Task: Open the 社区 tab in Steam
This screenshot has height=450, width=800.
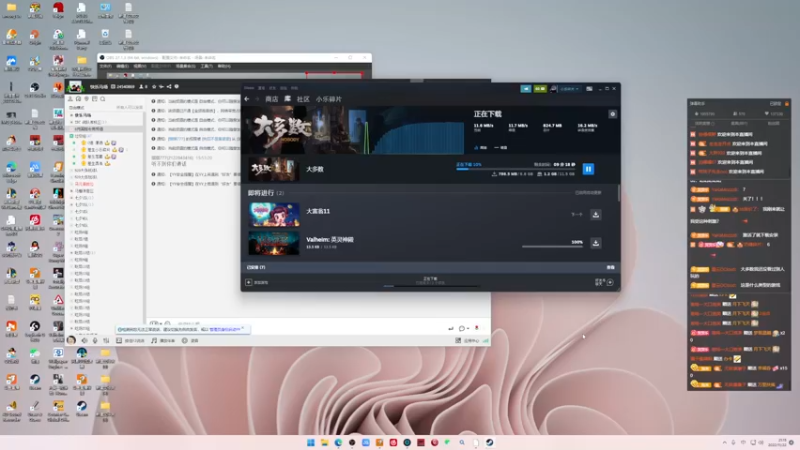Action: (x=303, y=99)
